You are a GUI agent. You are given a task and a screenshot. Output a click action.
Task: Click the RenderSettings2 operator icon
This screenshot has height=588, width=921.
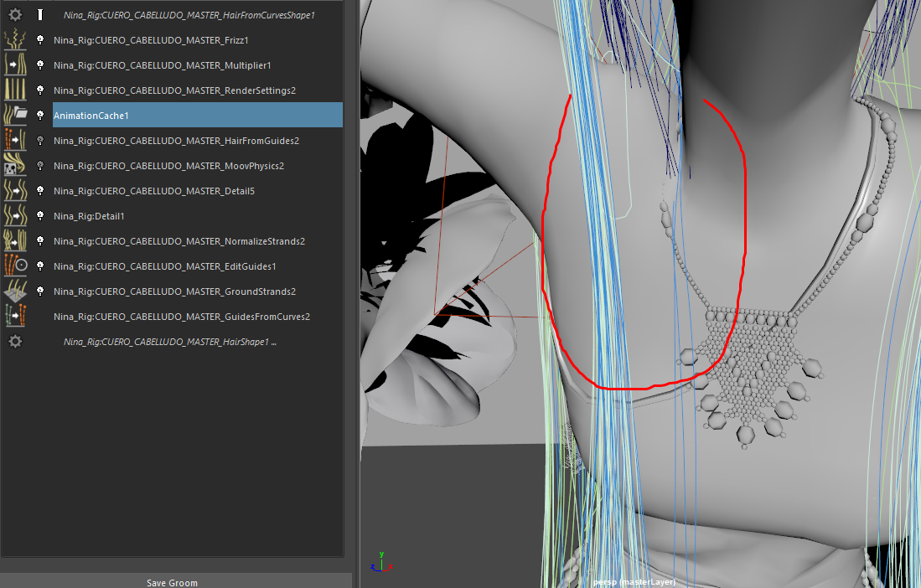pyautogui.click(x=16, y=90)
